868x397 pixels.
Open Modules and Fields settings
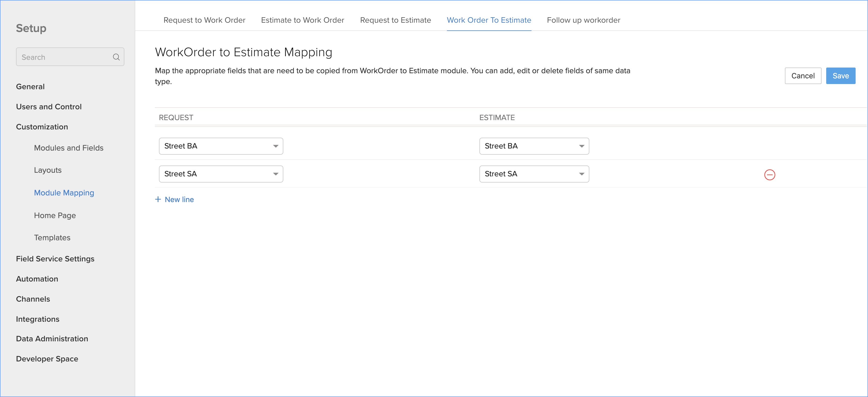pos(68,148)
